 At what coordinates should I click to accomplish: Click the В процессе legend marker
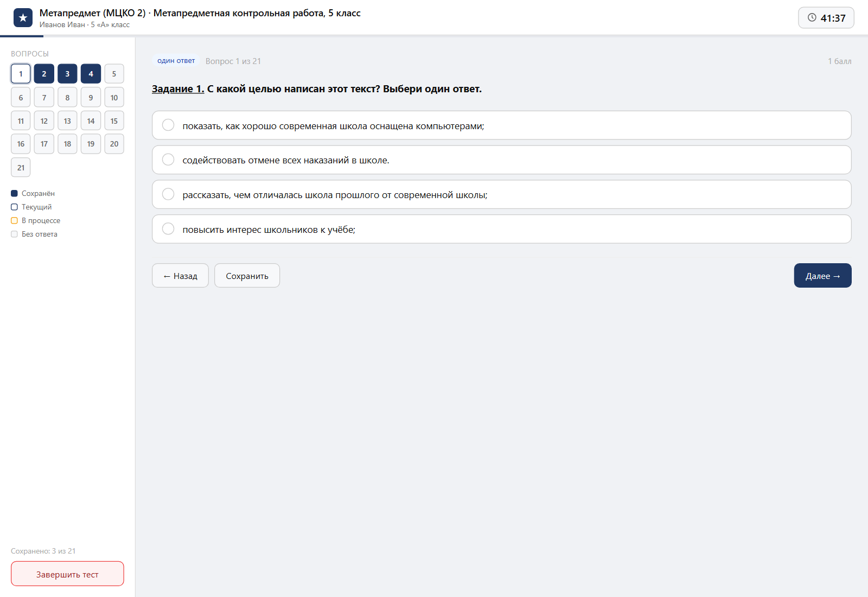15,220
